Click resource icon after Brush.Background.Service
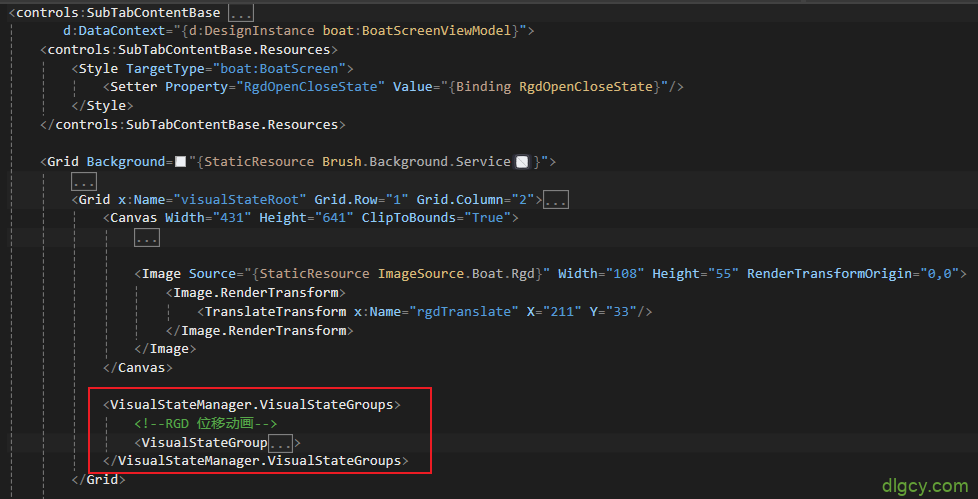This screenshot has width=978, height=499. [x=523, y=162]
